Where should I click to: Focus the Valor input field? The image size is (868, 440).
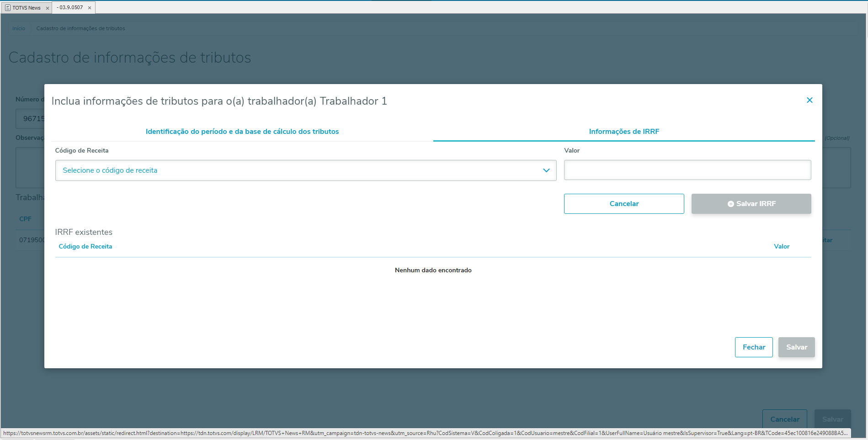[x=687, y=170]
